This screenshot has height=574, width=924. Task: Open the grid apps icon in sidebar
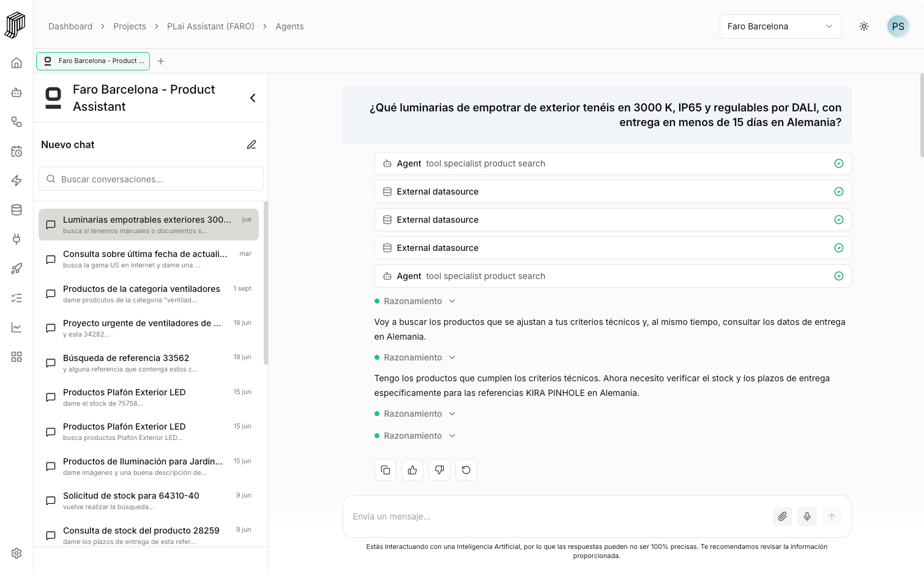pos(17,357)
